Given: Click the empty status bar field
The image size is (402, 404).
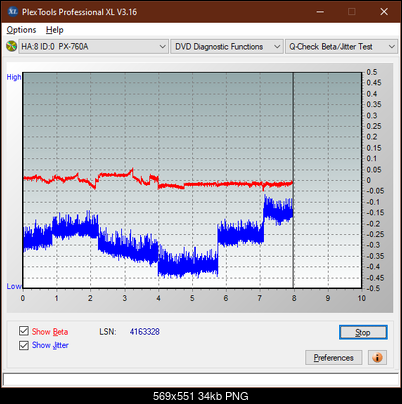Looking at the screenshot, I should point(201,379).
